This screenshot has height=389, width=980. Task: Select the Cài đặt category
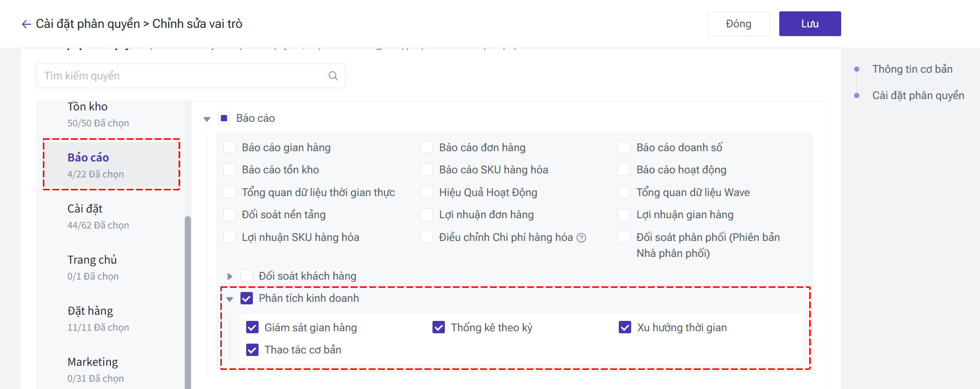click(x=98, y=216)
